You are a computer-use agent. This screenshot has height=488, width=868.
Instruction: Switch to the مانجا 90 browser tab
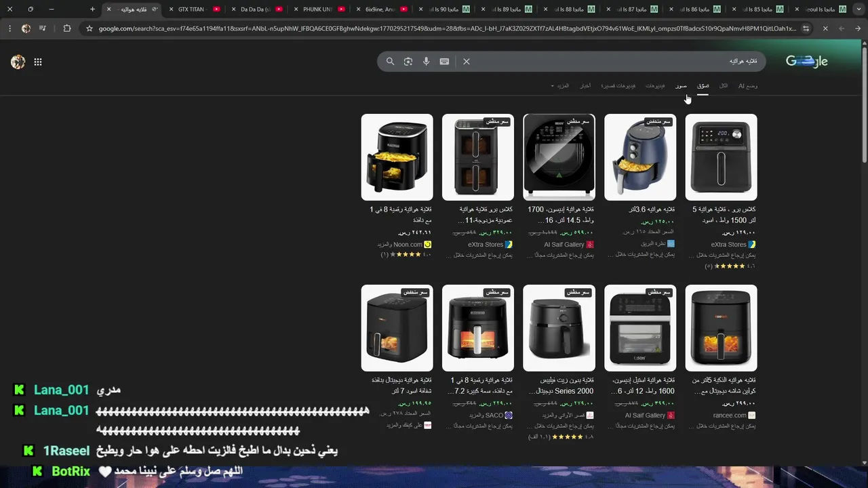click(x=443, y=9)
